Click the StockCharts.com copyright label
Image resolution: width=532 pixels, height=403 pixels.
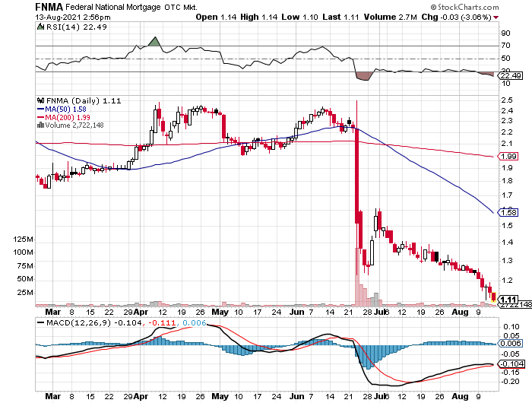point(465,7)
